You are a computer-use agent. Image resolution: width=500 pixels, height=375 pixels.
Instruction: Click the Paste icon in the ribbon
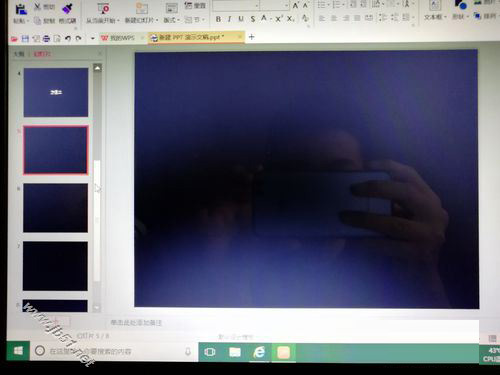click(x=21, y=8)
